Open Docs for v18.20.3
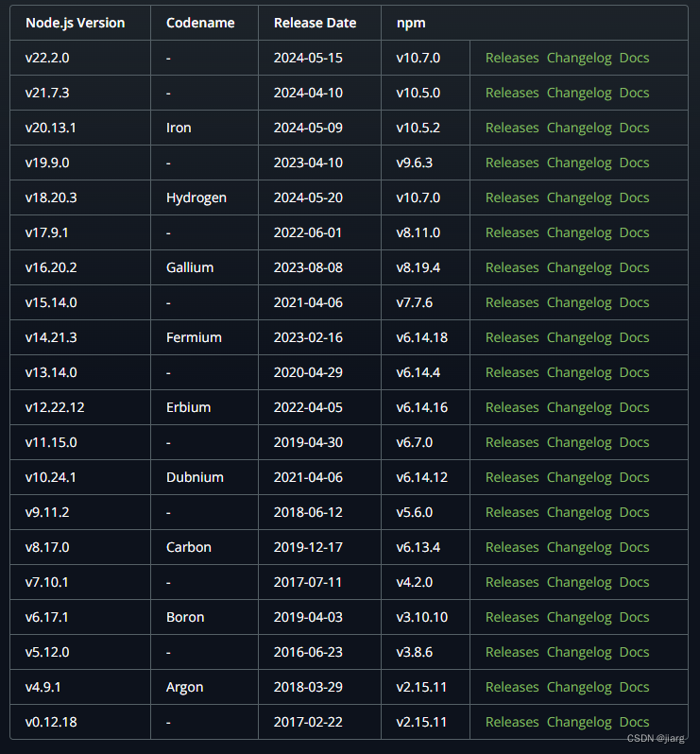The image size is (700, 754). point(634,197)
